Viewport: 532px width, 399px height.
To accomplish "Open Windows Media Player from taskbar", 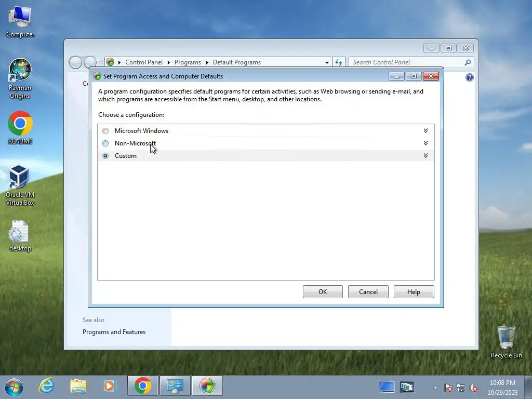I will tap(110, 386).
